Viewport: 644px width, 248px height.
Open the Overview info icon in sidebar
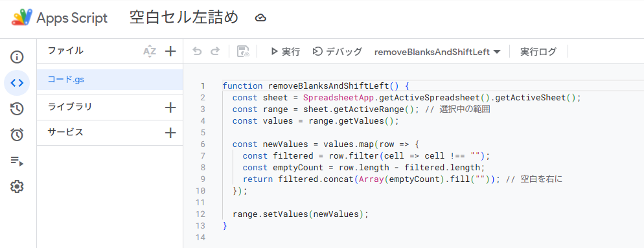point(17,57)
